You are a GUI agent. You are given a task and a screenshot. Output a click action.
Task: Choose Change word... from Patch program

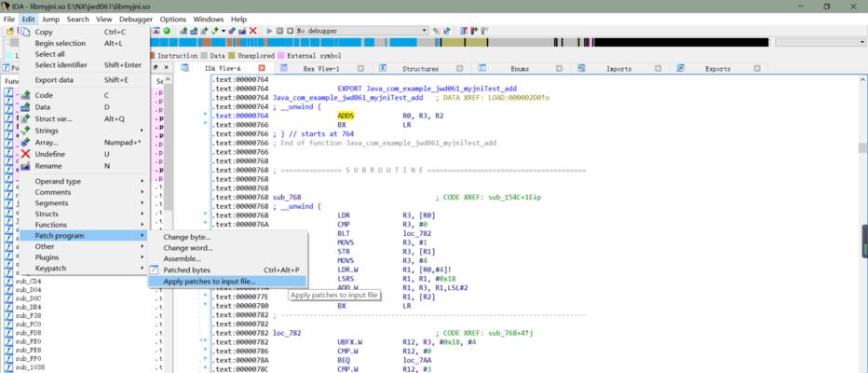coord(227,248)
